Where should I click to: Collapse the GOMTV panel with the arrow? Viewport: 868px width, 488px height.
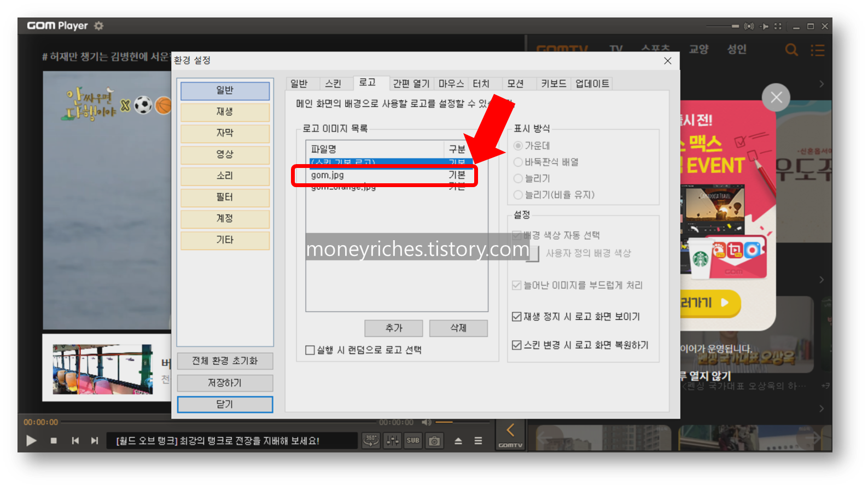click(x=510, y=431)
